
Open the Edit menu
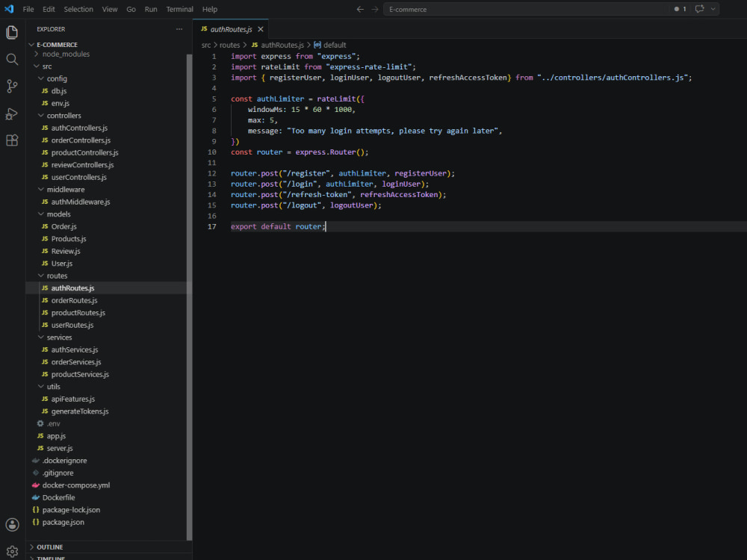pos(49,9)
